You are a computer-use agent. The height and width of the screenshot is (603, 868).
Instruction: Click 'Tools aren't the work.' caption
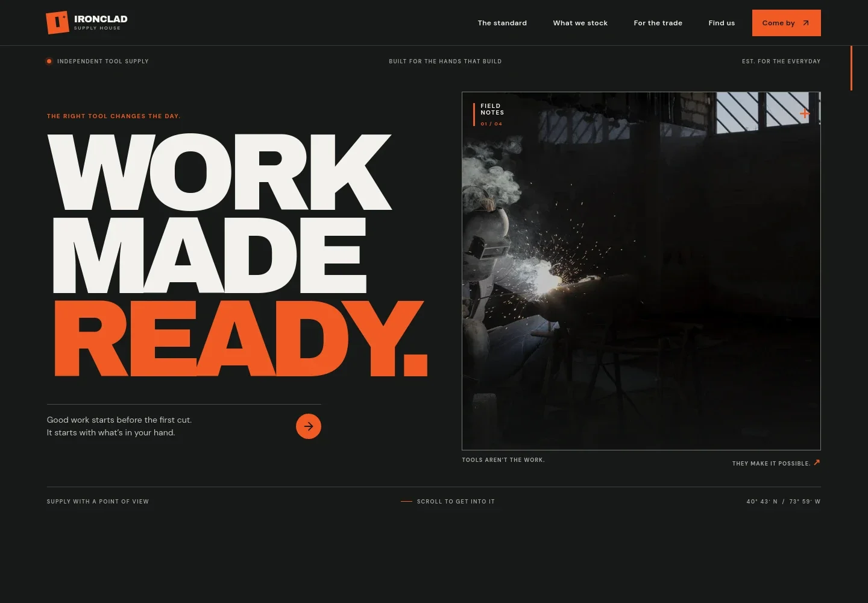(503, 460)
